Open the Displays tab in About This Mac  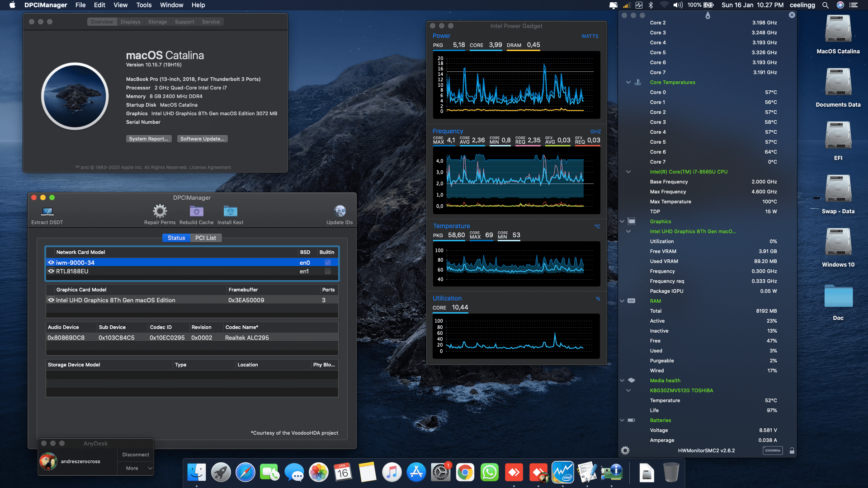tap(130, 22)
